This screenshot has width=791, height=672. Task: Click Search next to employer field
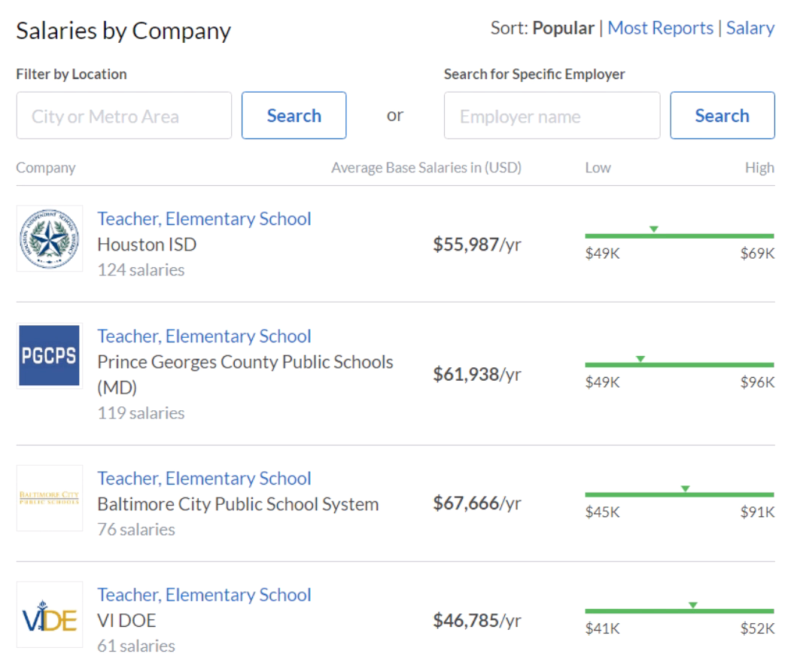(722, 115)
